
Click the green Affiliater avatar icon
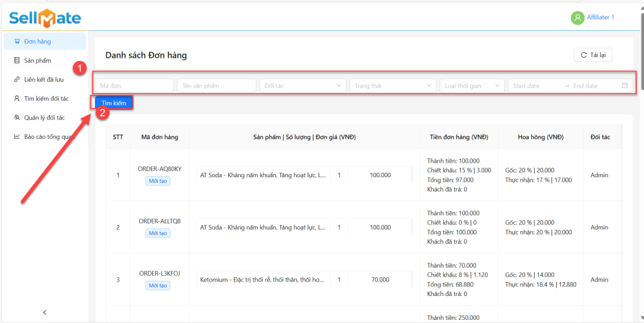pyautogui.click(x=577, y=18)
